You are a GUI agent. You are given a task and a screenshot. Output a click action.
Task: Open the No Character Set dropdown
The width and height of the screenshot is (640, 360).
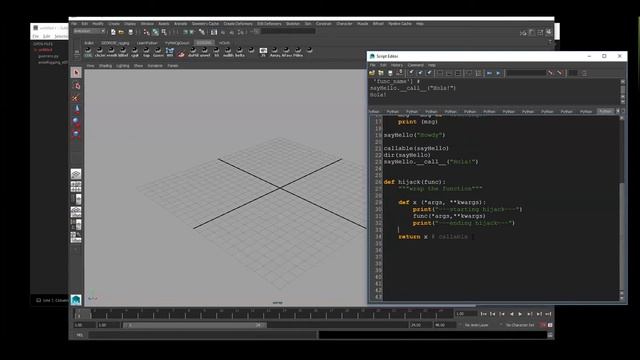point(520,325)
